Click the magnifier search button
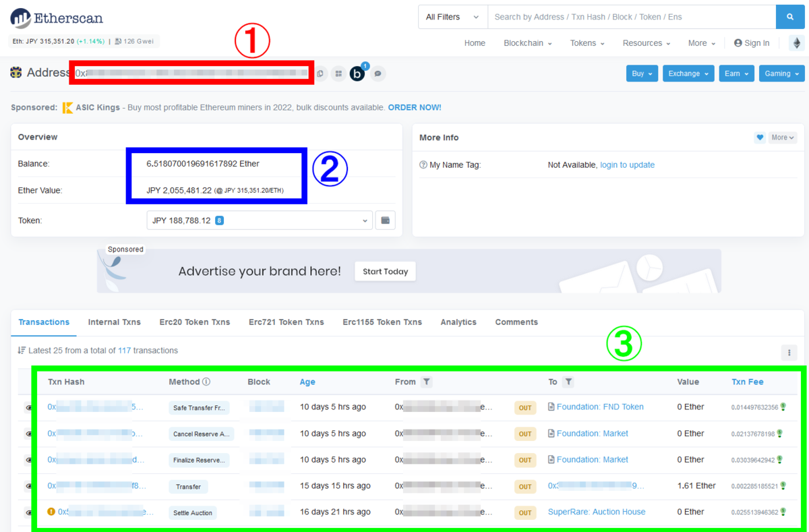This screenshot has height=532, width=809. pos(790,17)
